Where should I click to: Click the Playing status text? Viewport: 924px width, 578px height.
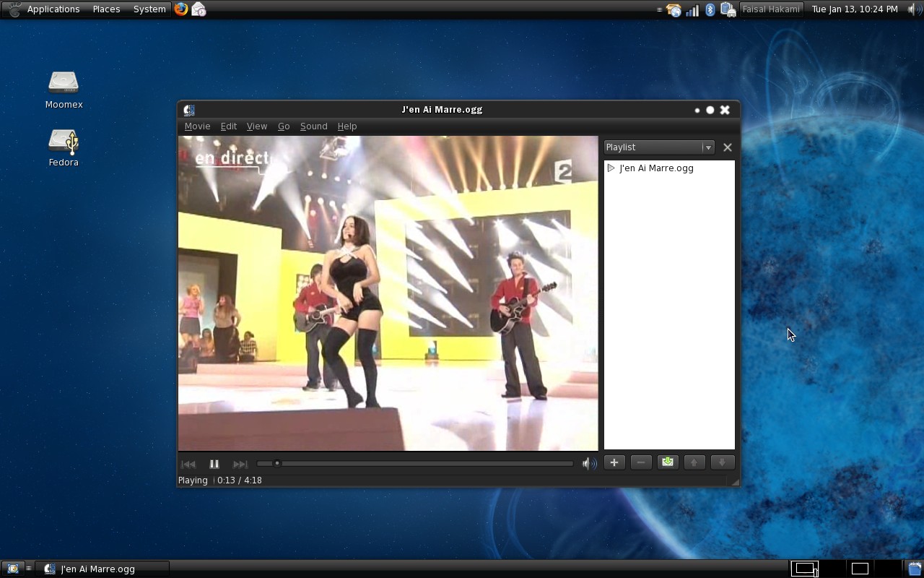193,480
